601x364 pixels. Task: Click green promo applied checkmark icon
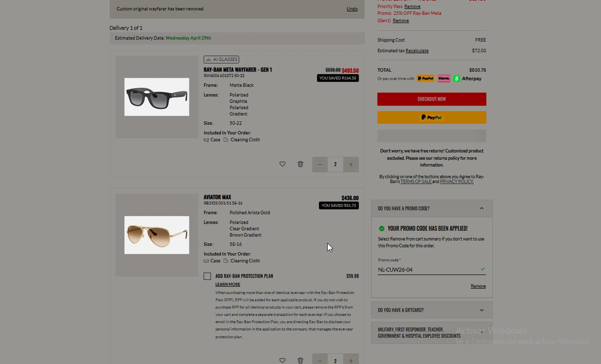click(x=381, y=229)
